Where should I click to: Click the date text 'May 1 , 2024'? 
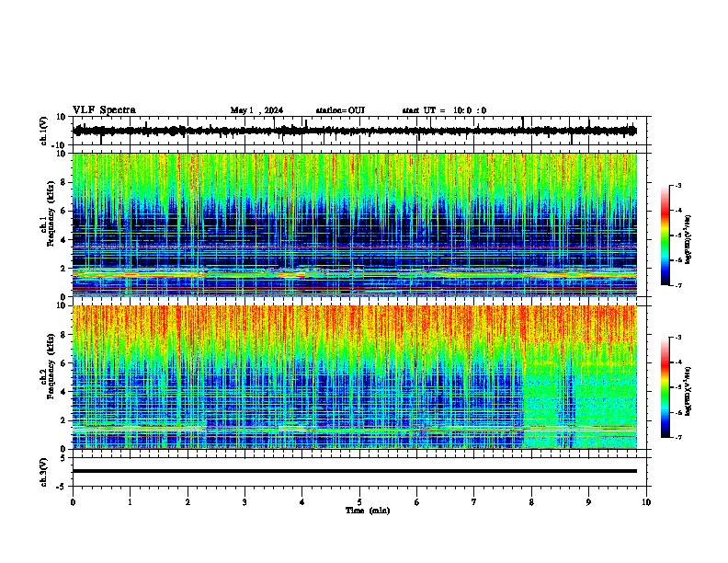(x=256, y=110)
